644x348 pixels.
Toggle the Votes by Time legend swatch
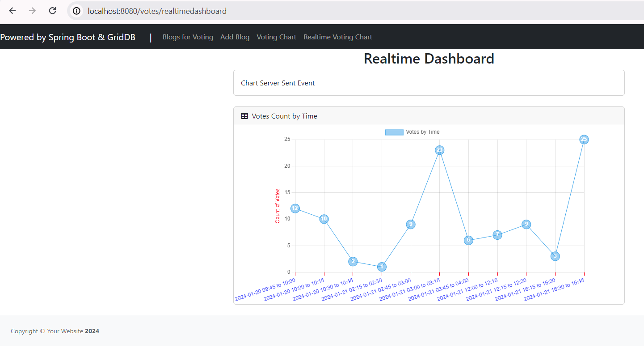point(394,132)
